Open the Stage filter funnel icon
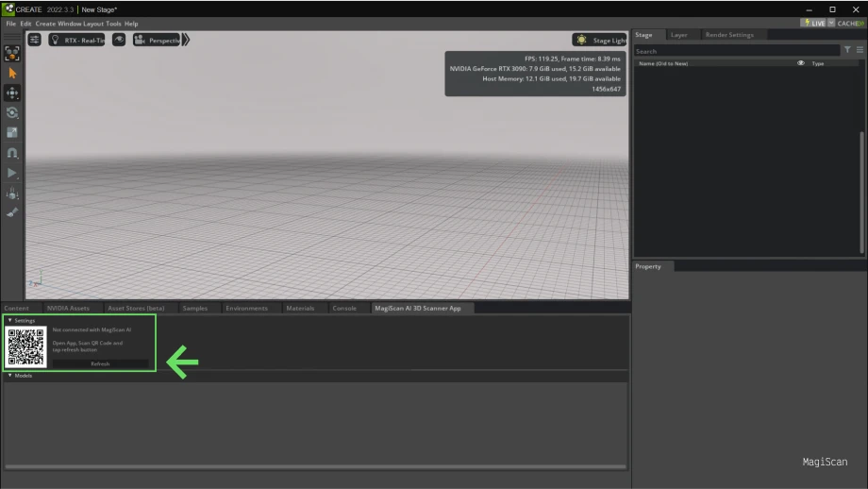Viewport: 868px width, 489px height. click(847, 50)
